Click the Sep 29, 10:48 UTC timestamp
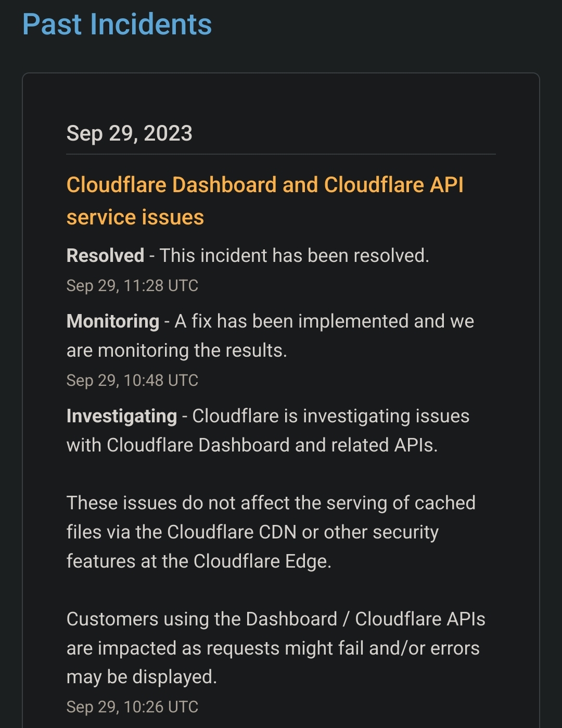This screenshot has width=562, height=728. (x=132, y=380)
